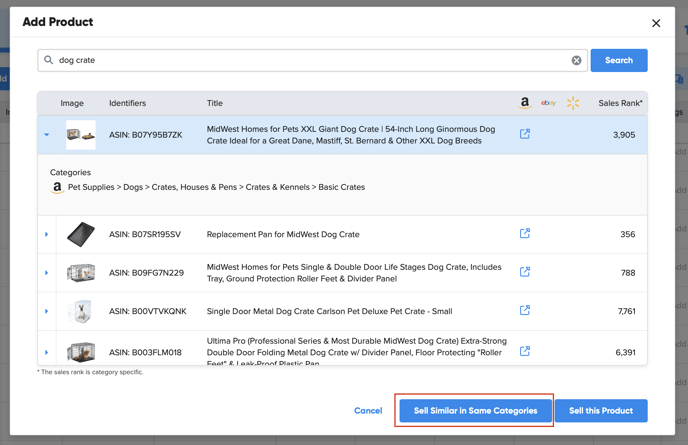This screenshot has width=688, height=445.
Task: Click title Single Door Metal Dog Crate Carlson
Action: click(330, 311)
